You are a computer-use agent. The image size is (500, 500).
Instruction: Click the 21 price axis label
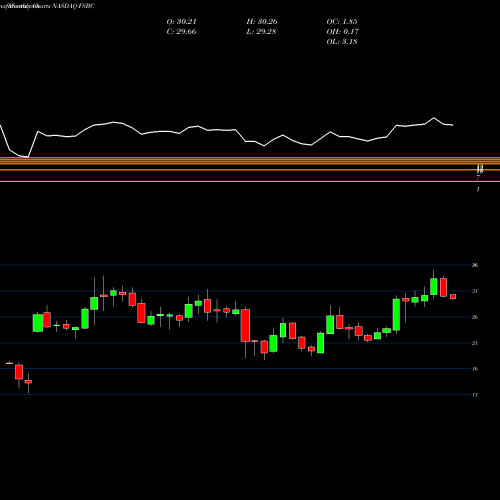coord(475,343)
